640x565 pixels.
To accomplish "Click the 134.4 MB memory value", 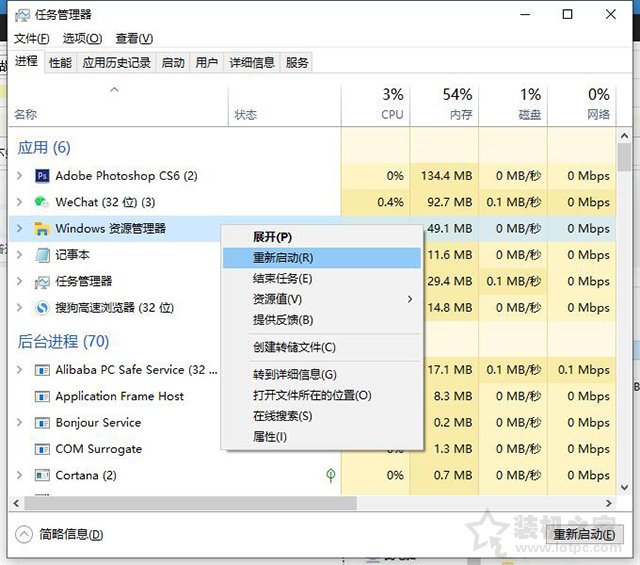I will click(447, 176).
